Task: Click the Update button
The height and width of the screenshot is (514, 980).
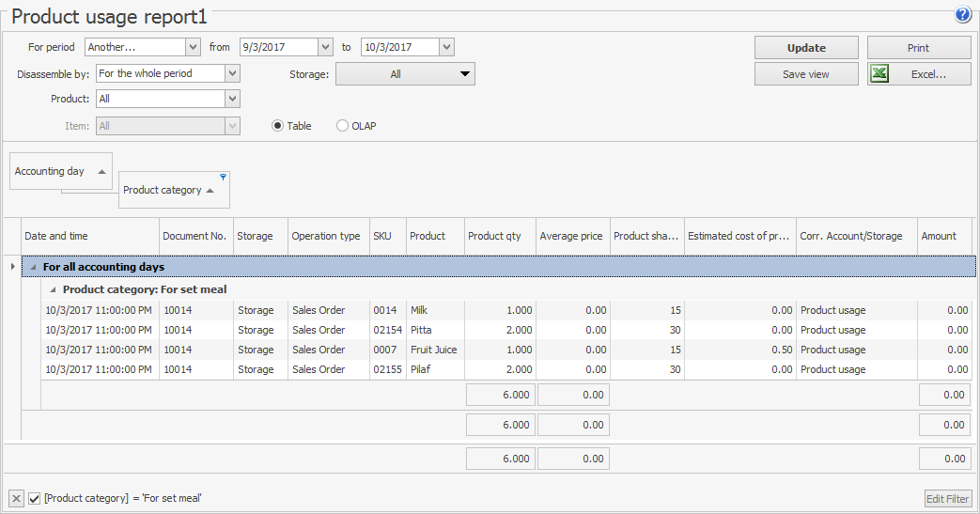Action: (x=806, y=48)
